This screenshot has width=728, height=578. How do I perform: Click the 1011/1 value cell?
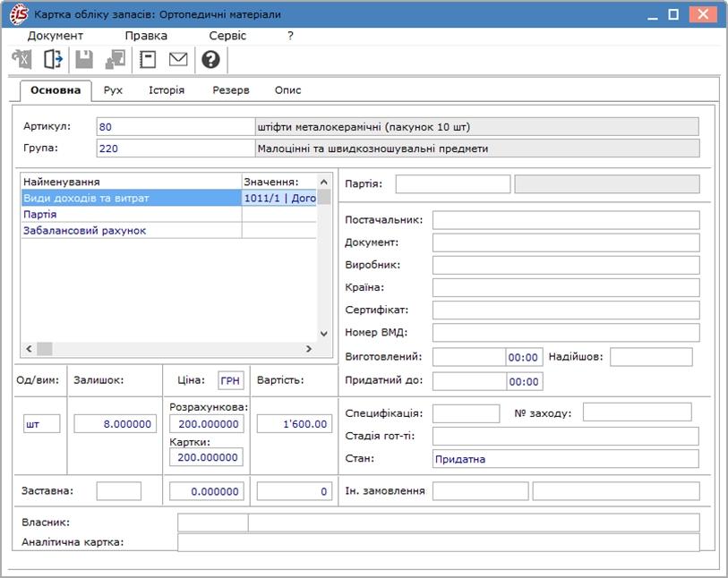[x=279, y=198]
